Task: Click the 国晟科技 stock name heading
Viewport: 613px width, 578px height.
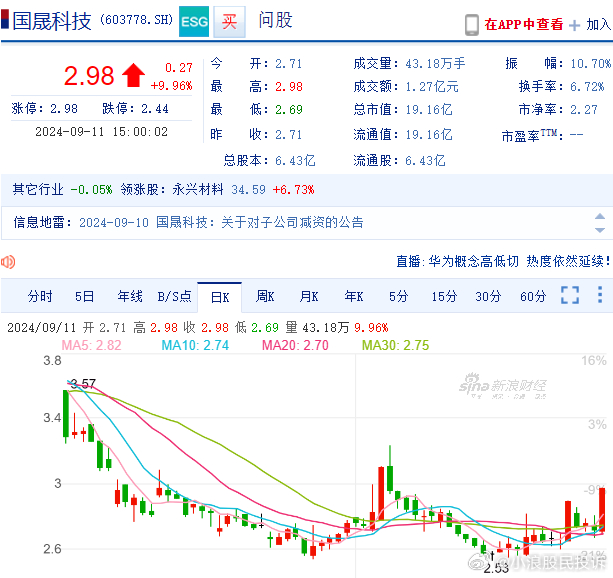Action: (52, 21)
